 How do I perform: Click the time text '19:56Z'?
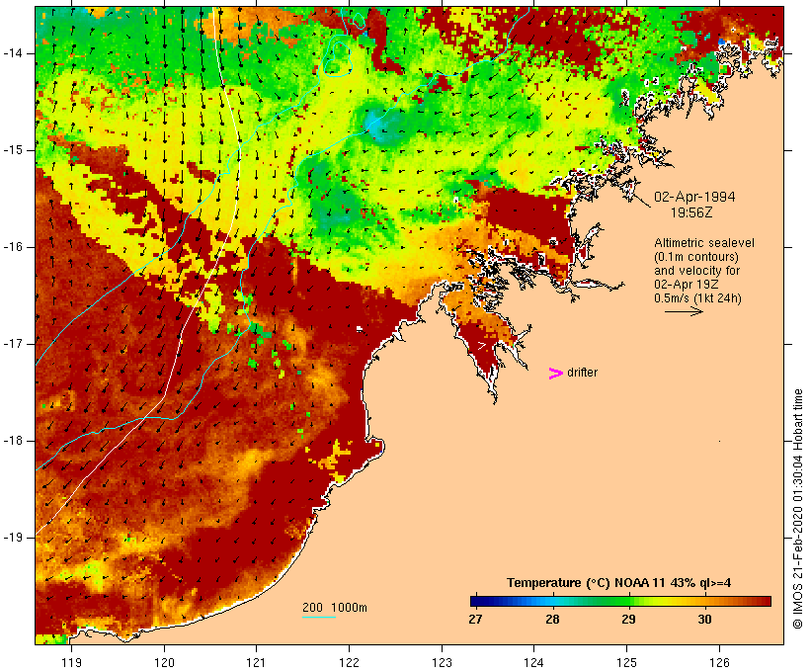click(691, 212)
